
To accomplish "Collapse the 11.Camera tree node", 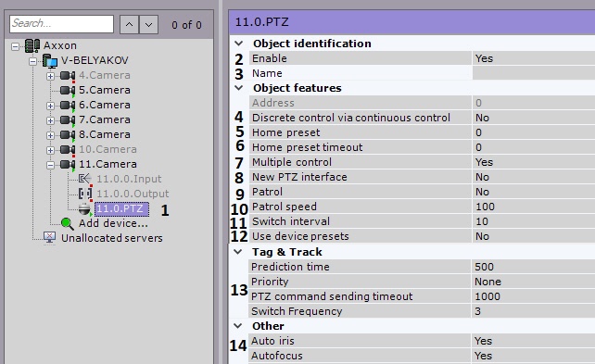I will 50,165.
